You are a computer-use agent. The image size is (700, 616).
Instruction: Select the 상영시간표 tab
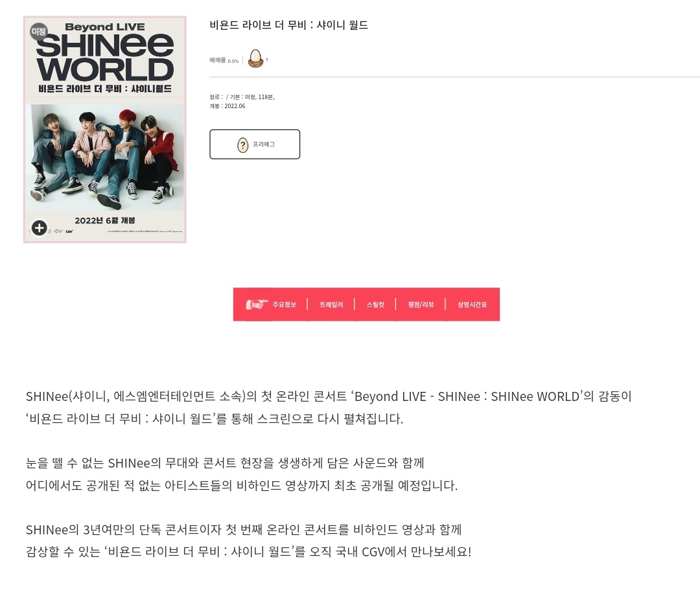click(x=472, y=304)
